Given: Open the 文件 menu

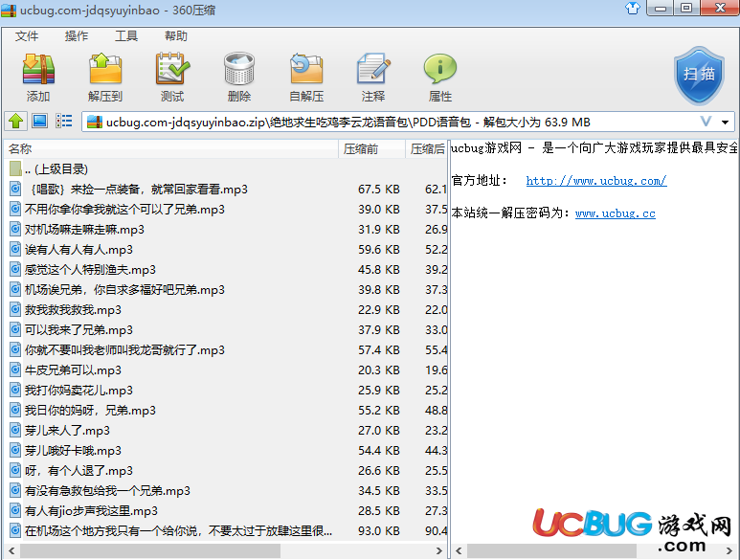Looking at the screenshot, I should click(x=27, y=36).
